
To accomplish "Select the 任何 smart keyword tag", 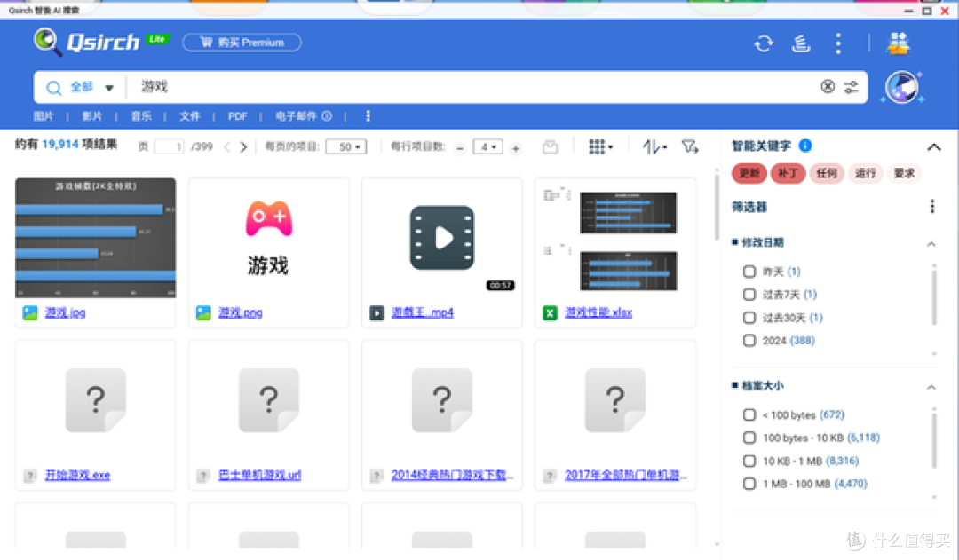I will (827, 173).
